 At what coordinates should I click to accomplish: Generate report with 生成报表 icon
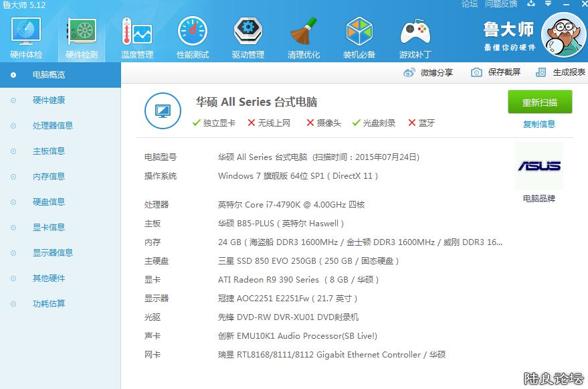[x=541, y=72]
